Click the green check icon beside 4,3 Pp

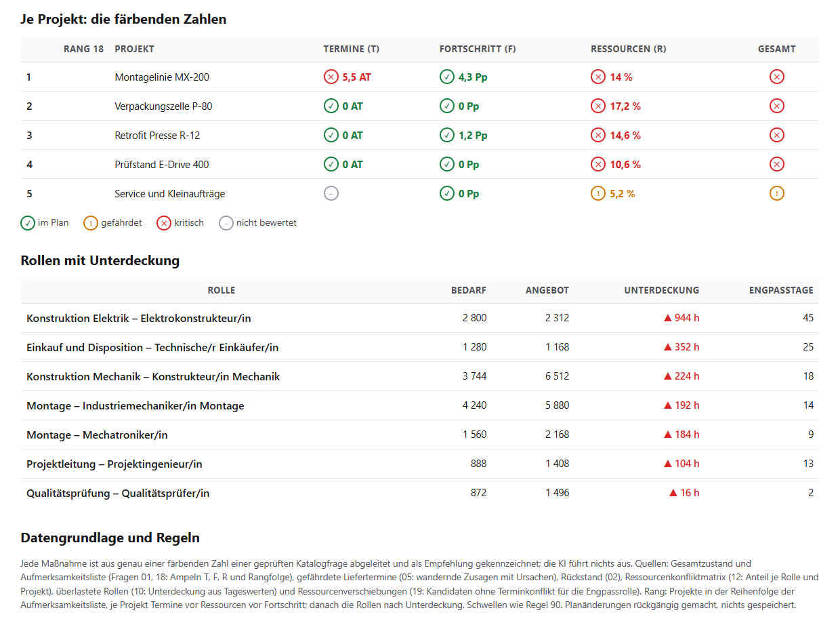pos(447,77)
